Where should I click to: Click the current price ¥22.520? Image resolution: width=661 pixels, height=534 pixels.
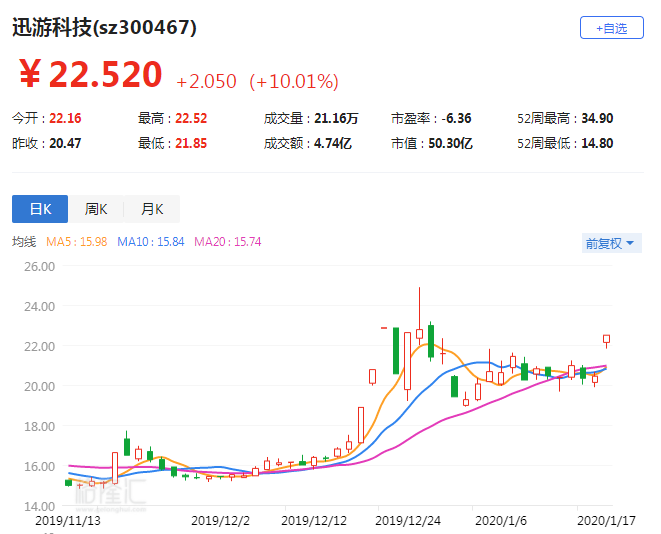point(91,74)
